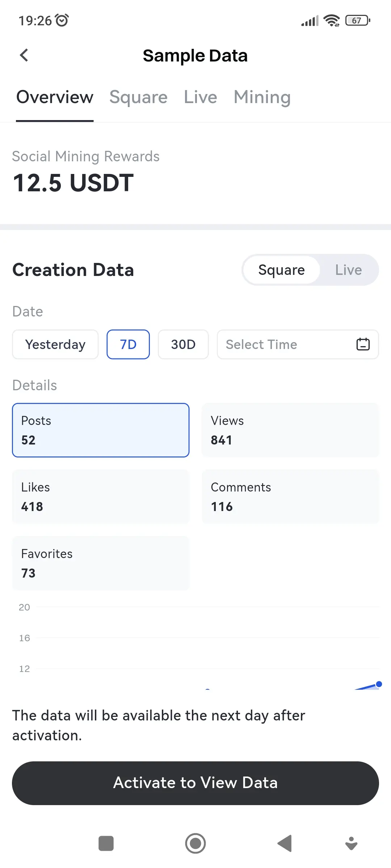Tap the Android recent apps square icon
391x868 pixels.
click(106, 843)
